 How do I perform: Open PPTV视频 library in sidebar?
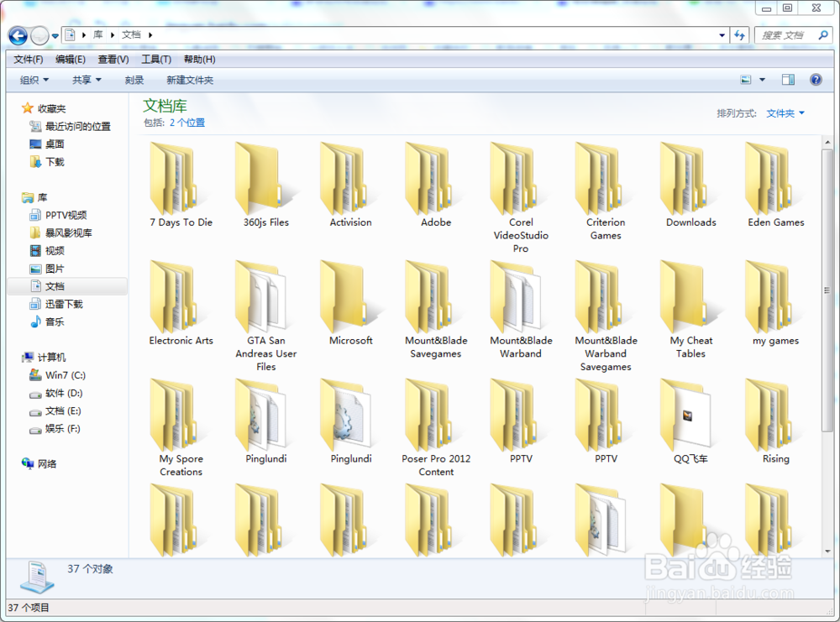[59, 215]
